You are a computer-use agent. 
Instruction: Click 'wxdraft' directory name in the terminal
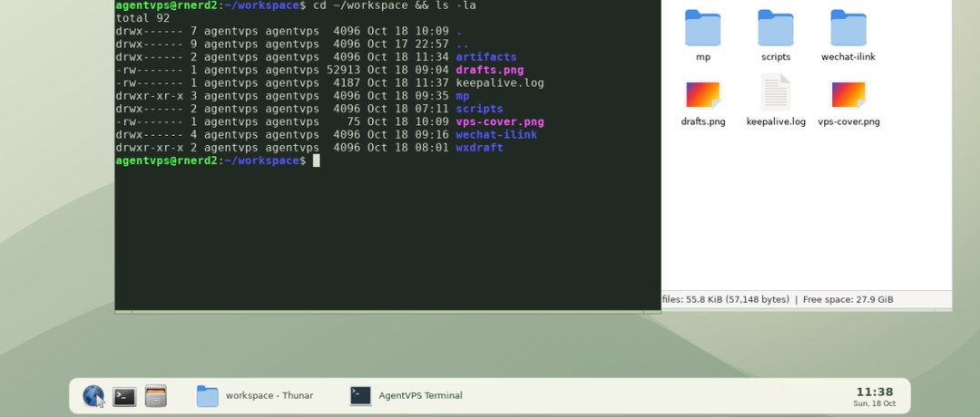click(x=479, y=148)
